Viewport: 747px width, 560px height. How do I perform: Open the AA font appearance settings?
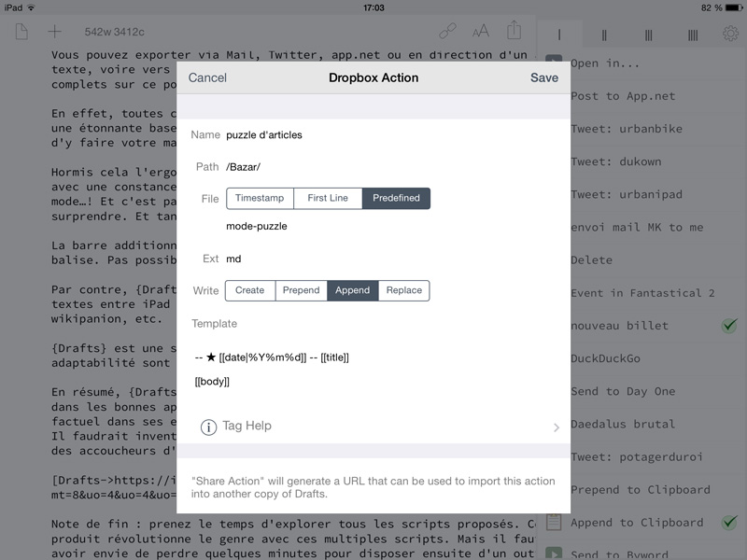[x=481, y=32]
